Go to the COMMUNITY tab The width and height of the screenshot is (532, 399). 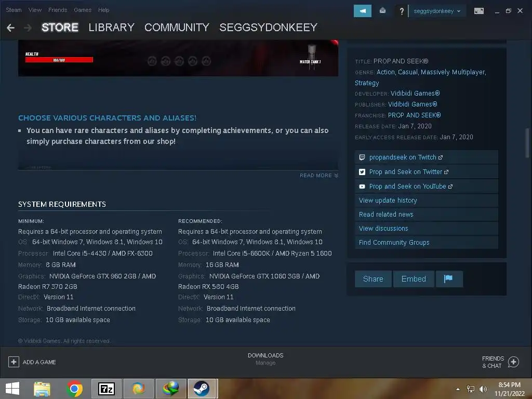(x=177, y=28)
